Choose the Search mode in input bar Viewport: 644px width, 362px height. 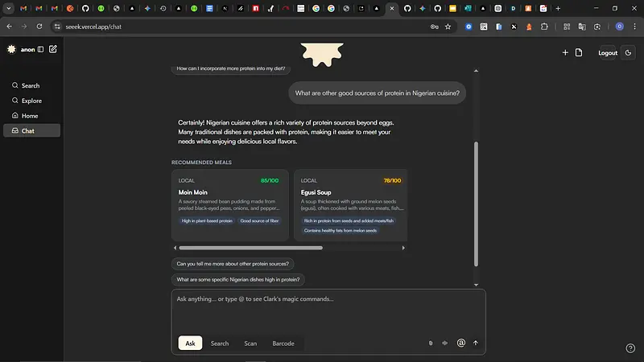coord(220,343)
